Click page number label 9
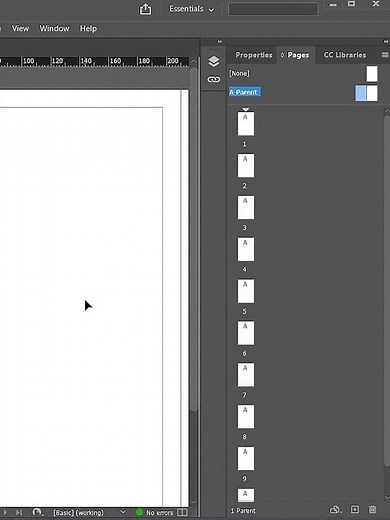 pyautogui.click(x=244, y=479)
